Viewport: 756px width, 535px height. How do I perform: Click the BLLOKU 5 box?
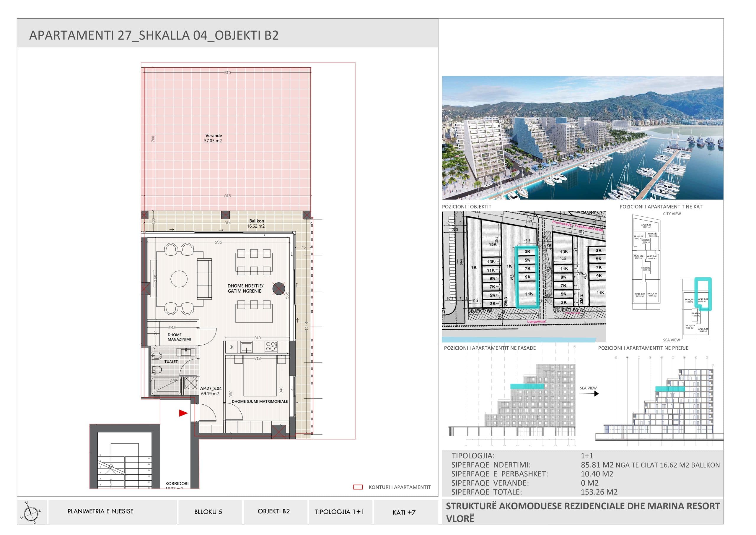[210, 512]
